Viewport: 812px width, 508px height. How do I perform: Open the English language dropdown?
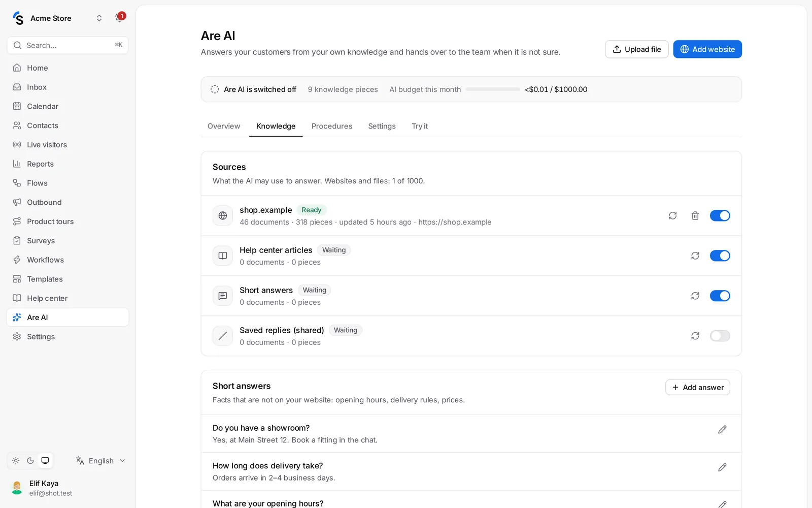pyautogui.click(x=100, y=461)
